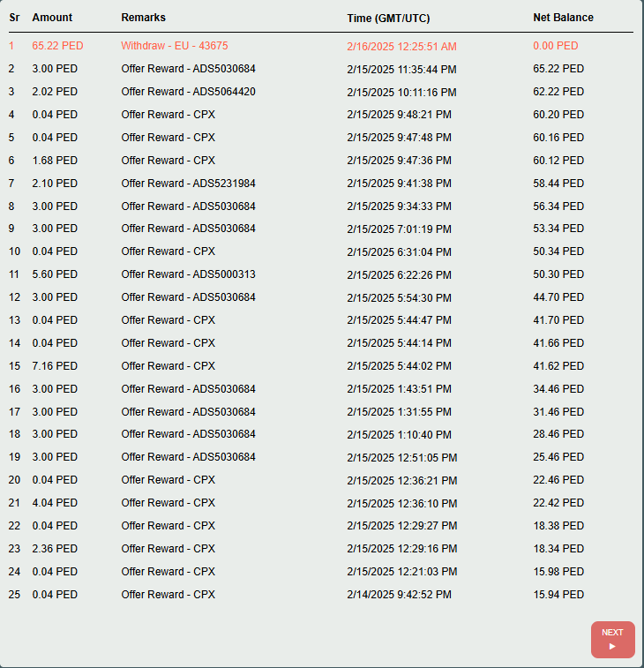Click the 1.68 PED amount

tap(55, 161)
